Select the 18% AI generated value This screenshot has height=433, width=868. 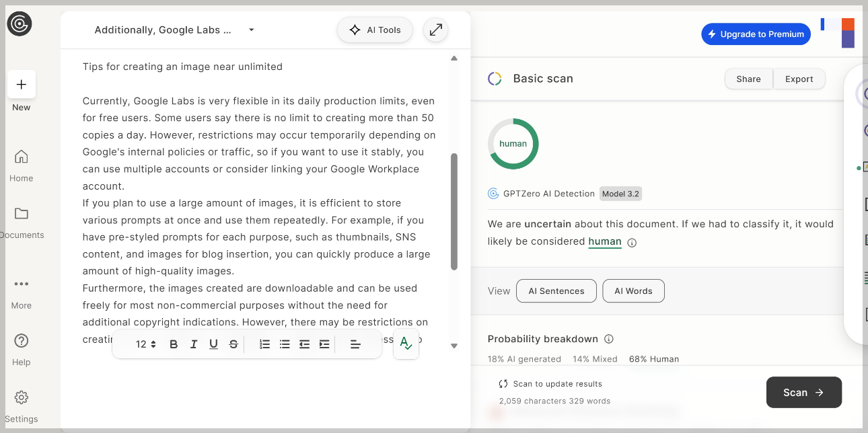[x=524, y=359]
